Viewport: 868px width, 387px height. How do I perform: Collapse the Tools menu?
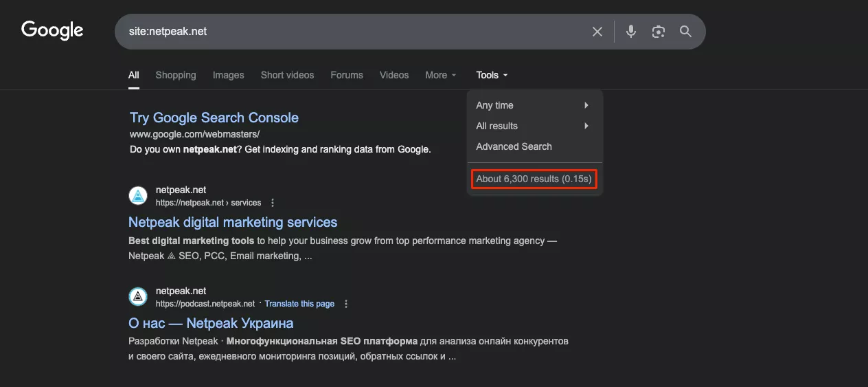point(492,75)
